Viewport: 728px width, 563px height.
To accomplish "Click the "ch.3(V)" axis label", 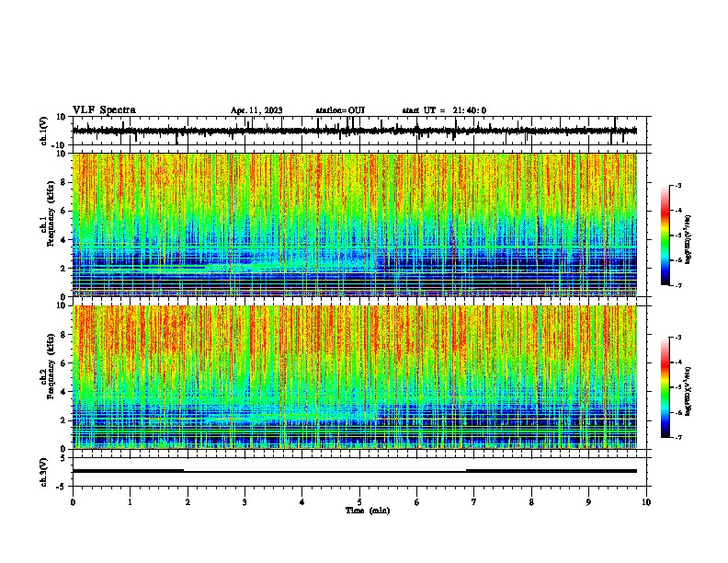I will coord(44,472).
